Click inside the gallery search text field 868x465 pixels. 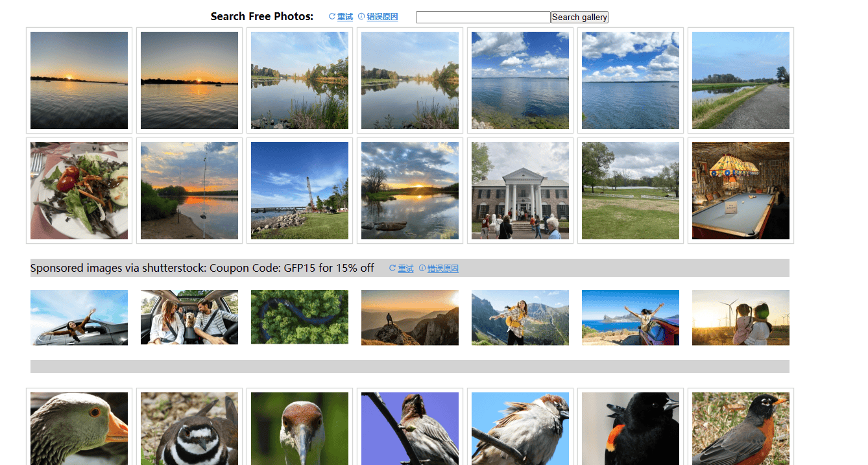coord(483,17)
